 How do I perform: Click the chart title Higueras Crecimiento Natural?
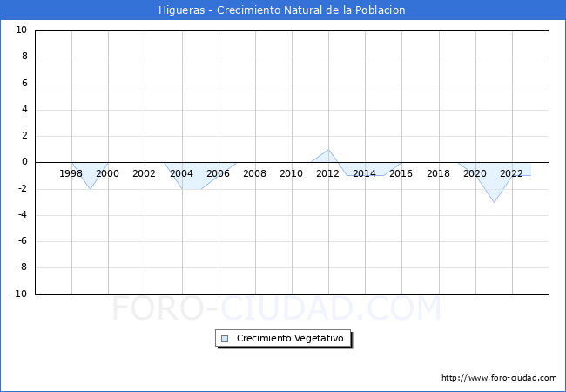(x=282, y=10)
